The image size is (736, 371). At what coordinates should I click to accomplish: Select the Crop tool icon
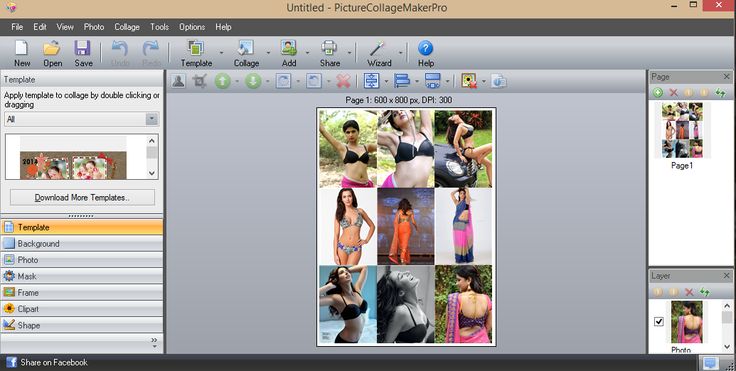coord(199,81)
